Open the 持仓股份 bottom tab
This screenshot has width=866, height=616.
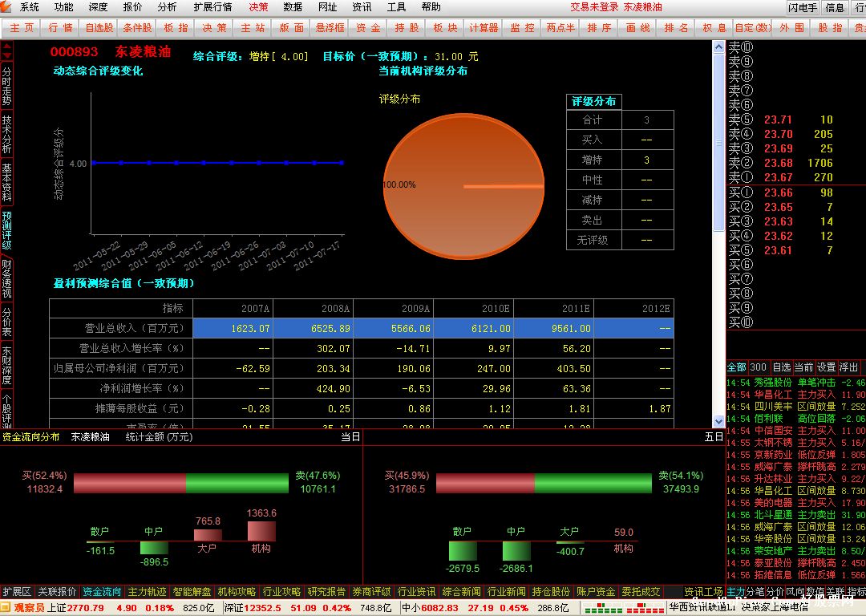click(551, 592)
